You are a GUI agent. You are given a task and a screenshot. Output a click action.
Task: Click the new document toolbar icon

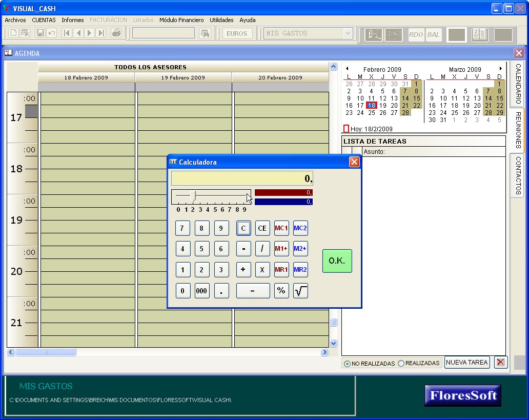13,33
